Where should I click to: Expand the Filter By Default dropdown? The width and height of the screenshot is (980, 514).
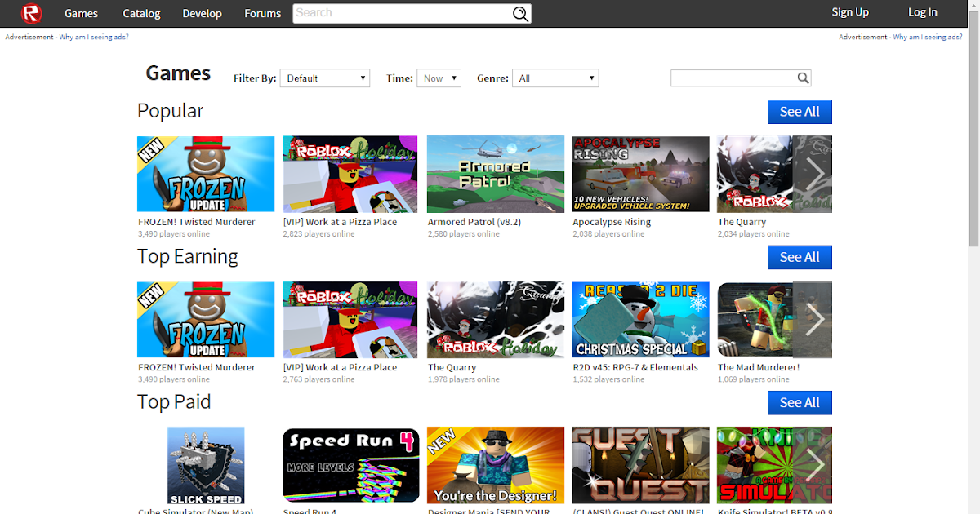click(325, 78)
